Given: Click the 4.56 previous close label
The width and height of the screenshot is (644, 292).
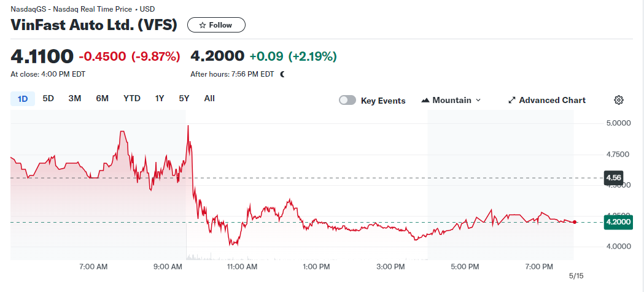Looking at the screenshot, I should (x=613, y=178).
